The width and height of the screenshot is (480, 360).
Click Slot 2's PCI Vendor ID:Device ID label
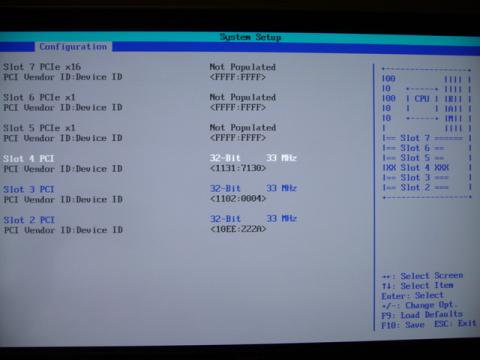63,230
